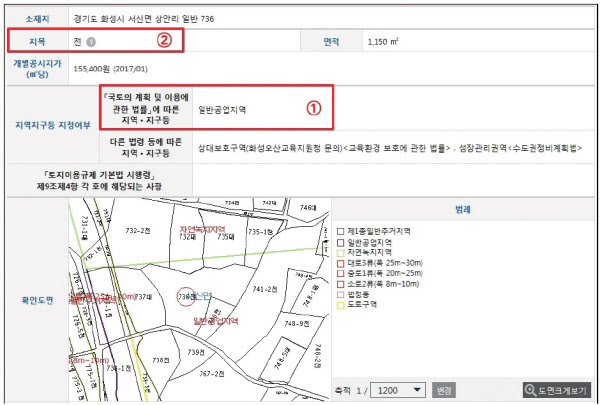Viewport: 600px width, 405px height.
Task: Click the circled parcel 736 on the map
Action: pos(184,297)
